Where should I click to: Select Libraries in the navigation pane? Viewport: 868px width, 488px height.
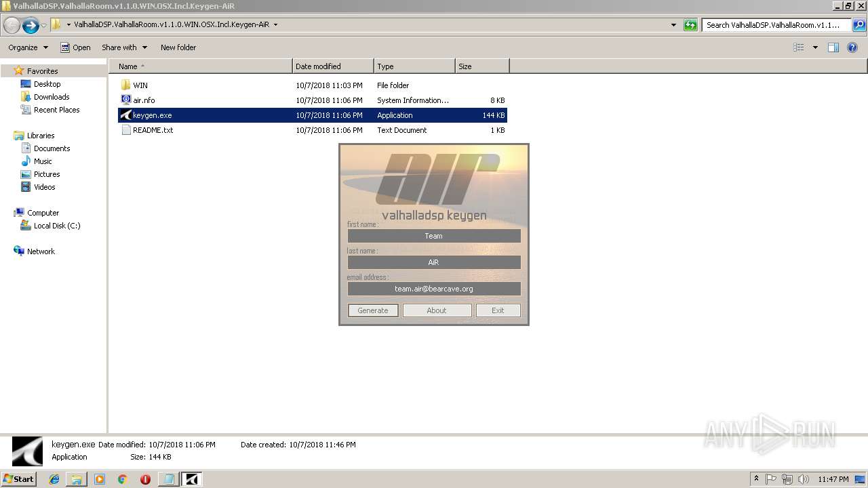point(41,136)
